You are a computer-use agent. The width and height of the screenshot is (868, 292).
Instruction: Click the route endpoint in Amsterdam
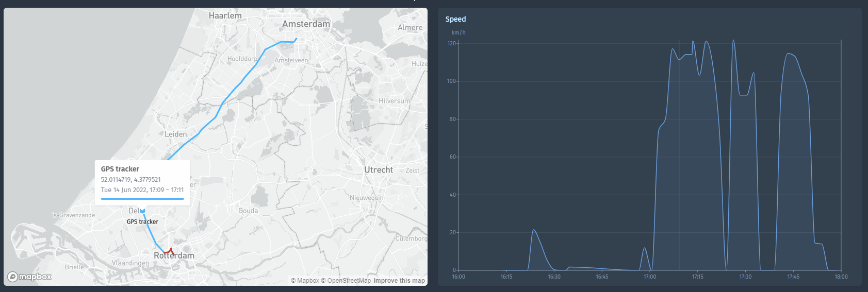coord(296,39)
